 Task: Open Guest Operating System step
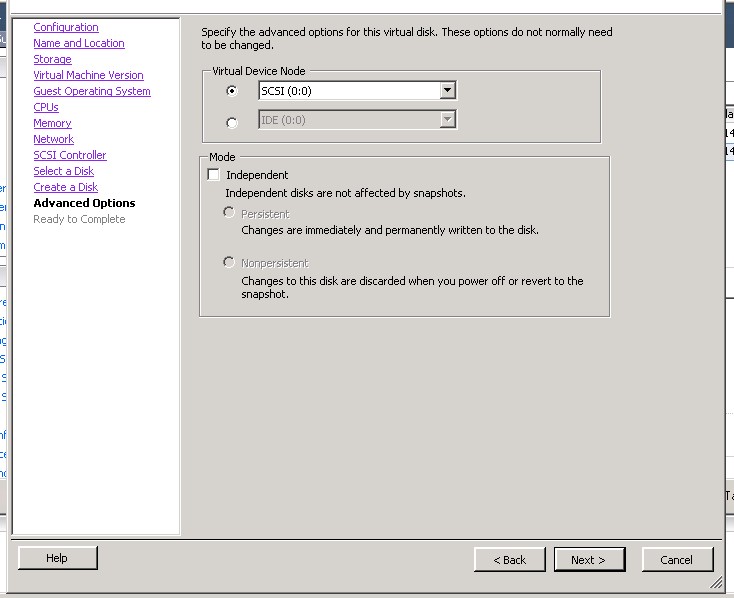(92, 91)
